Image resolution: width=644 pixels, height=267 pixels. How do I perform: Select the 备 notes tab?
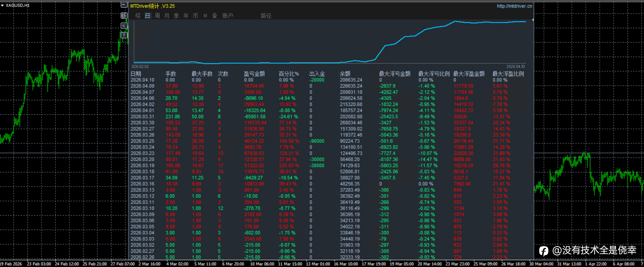[x=215, y=16]
